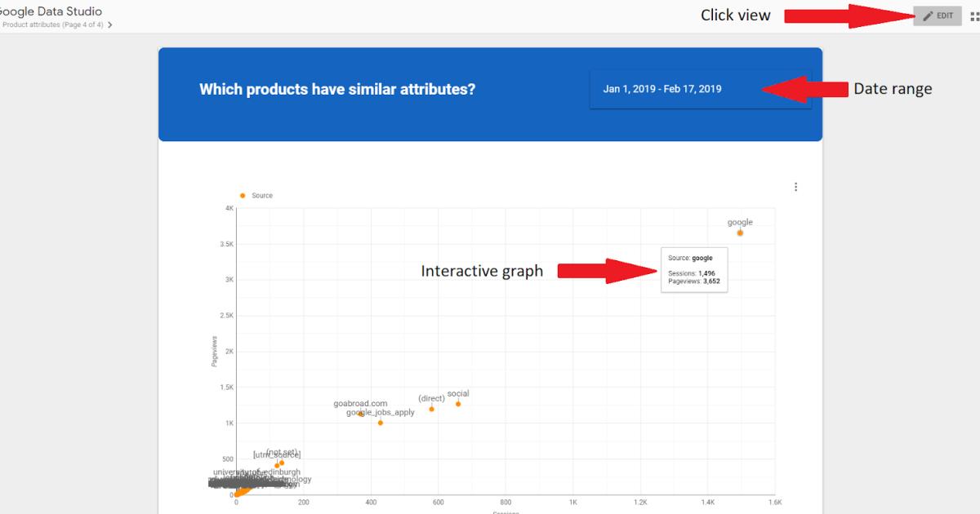
Task: Click the Pageviews y-axis title
Action: tap(215, 350)
